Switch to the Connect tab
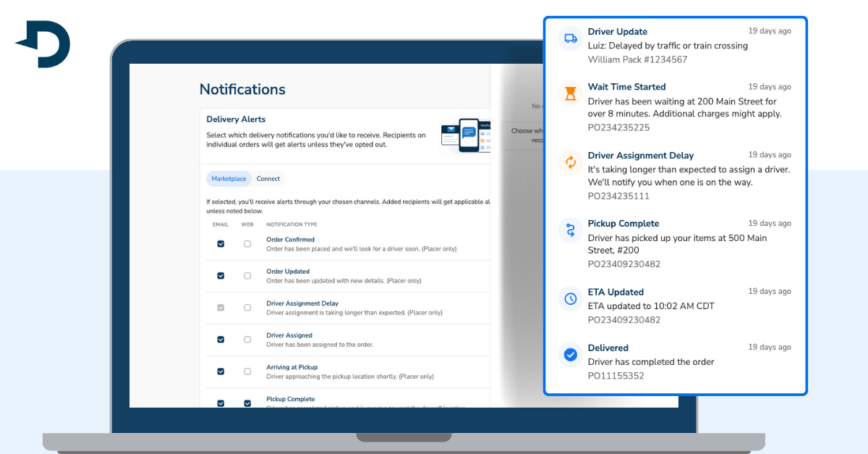Image resolution: width=868 pixels, height=454 pixels. point(268,179)
